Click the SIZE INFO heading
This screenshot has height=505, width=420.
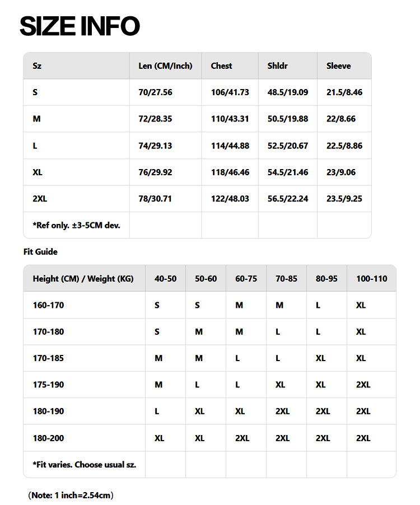(80, 26)
